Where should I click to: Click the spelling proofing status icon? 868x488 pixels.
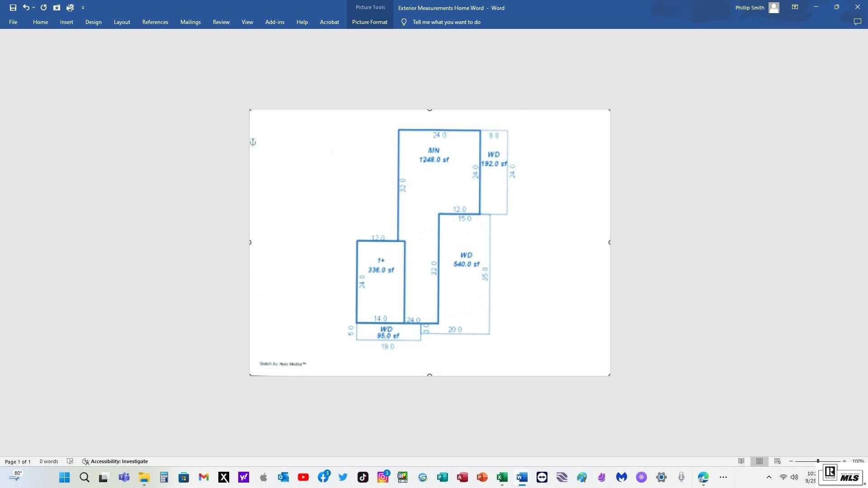coord(70,461)
